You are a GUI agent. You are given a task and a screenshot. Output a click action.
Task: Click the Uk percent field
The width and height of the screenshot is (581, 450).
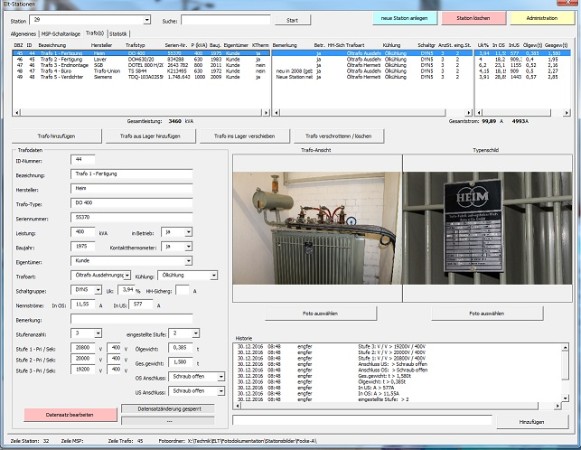(126, 290)
